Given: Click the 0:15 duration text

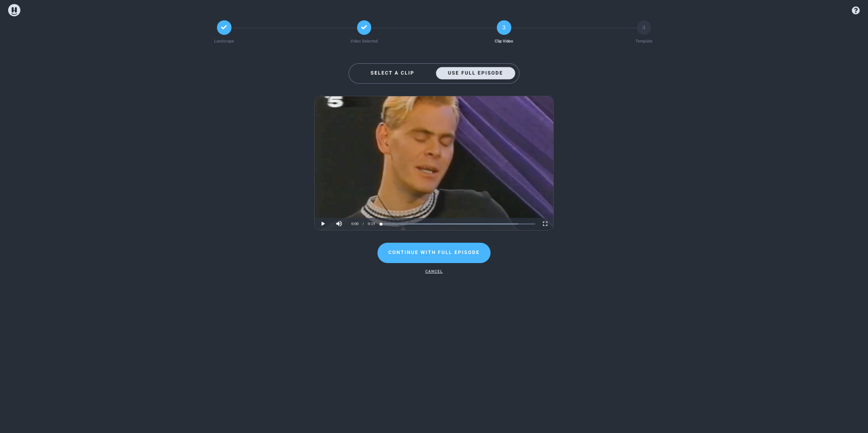Looking at the screenshot, I should [x=371, y=224].
